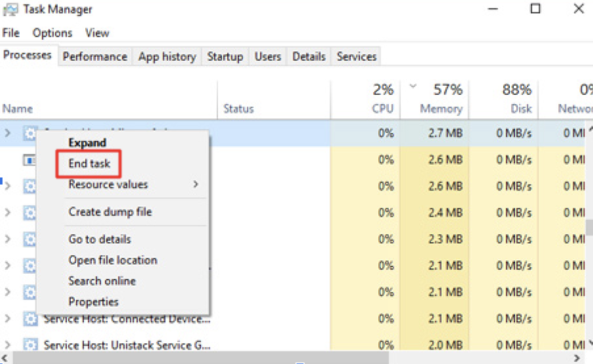Click the gear icon beside Service Host: Unistack Service

click(x=32, y=345)
